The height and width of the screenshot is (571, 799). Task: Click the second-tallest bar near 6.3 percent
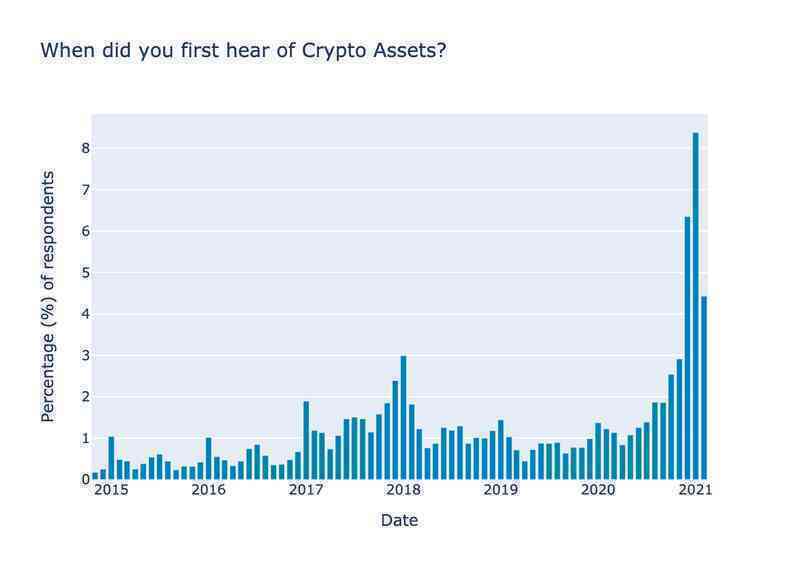tap(687, 348)
